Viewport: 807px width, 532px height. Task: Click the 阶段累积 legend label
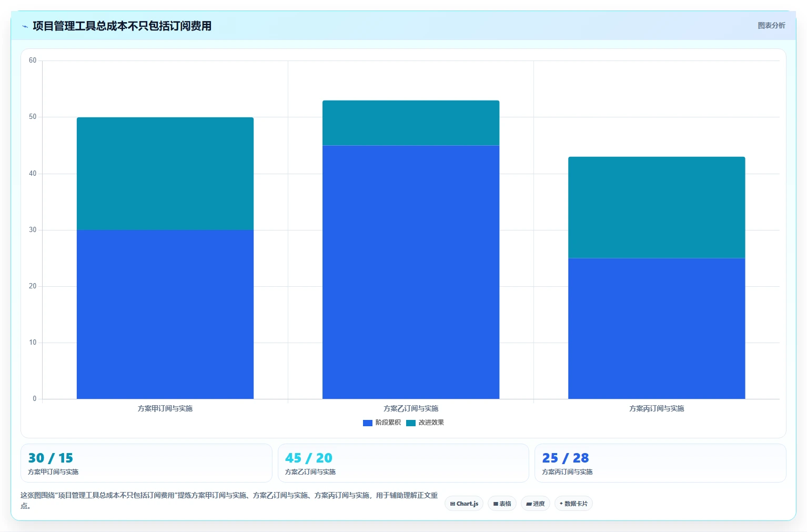(388, 423)
